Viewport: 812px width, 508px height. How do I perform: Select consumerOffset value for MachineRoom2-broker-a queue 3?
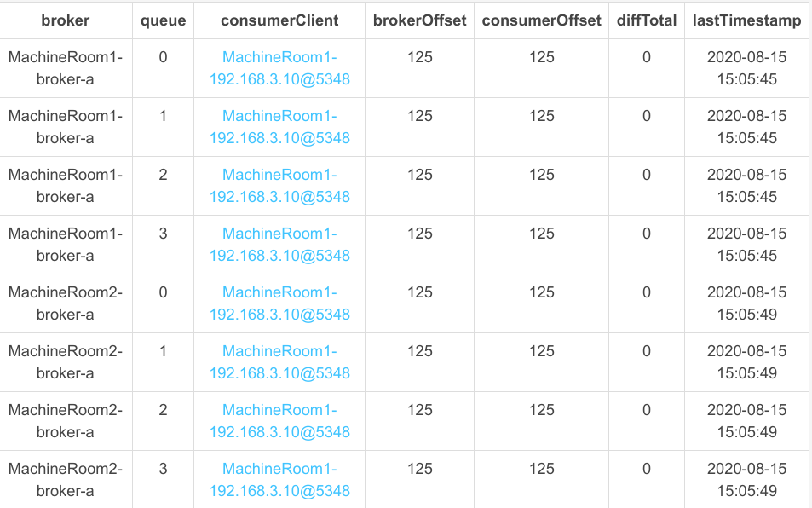[x=542, y=469]
